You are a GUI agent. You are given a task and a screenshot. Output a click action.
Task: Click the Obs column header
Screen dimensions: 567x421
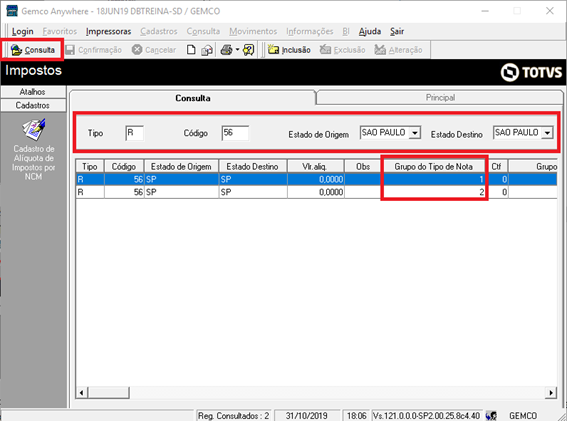point(363,166)
